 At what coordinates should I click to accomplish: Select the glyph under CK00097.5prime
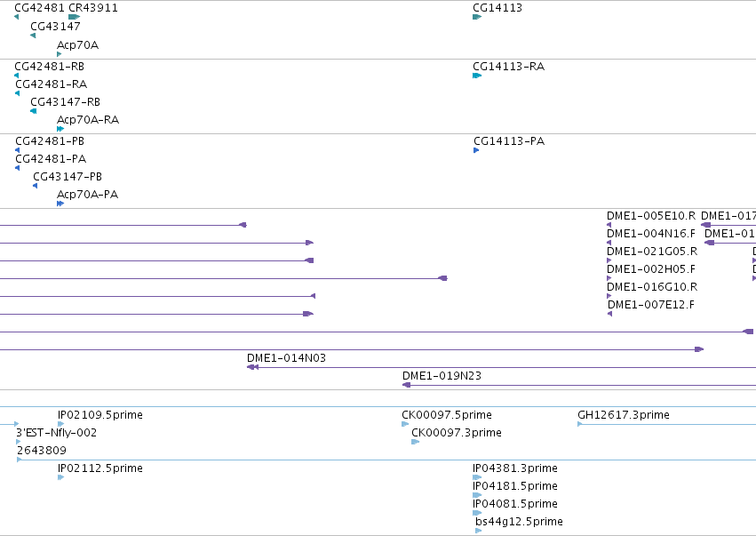tap(405, 424)
